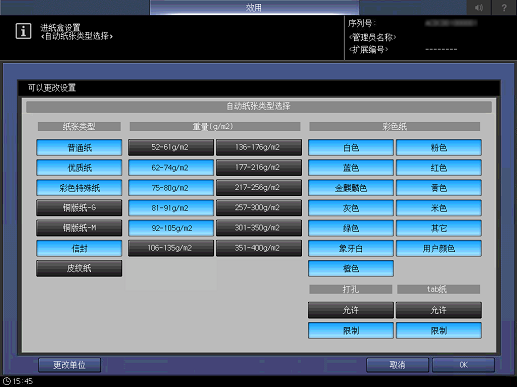Screen dimensions: 517x387
Task: Toggle 黄色 colored paper option
Action: coord(439,188)
